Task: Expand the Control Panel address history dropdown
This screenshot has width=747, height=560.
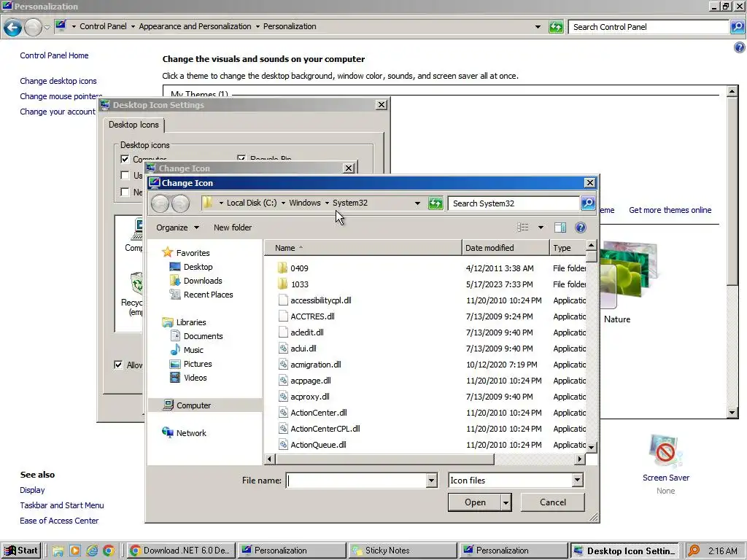Action: point(538,27)
